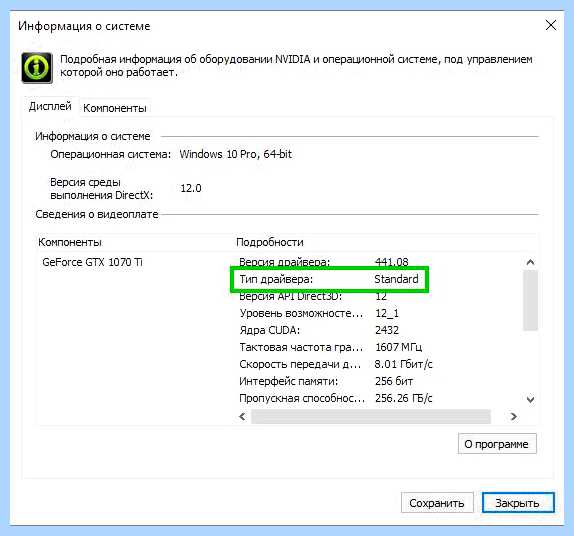The height and width of the screenshot is (536, 574).
Task: Click the details list scroll down arrow
Action: coord(530,399)
